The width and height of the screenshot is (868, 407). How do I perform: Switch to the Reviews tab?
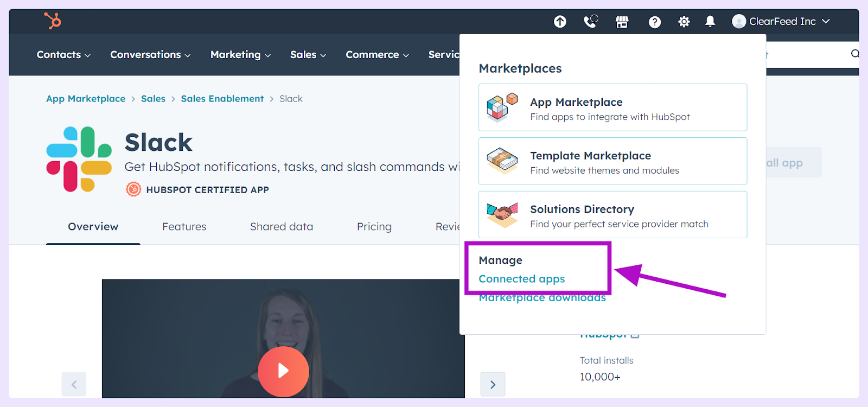448,226
